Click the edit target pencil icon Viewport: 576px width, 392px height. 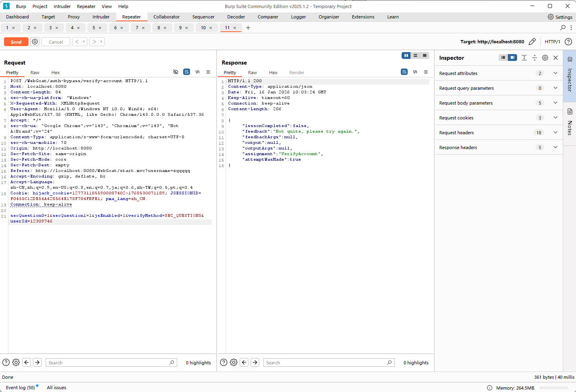point(532,42)
